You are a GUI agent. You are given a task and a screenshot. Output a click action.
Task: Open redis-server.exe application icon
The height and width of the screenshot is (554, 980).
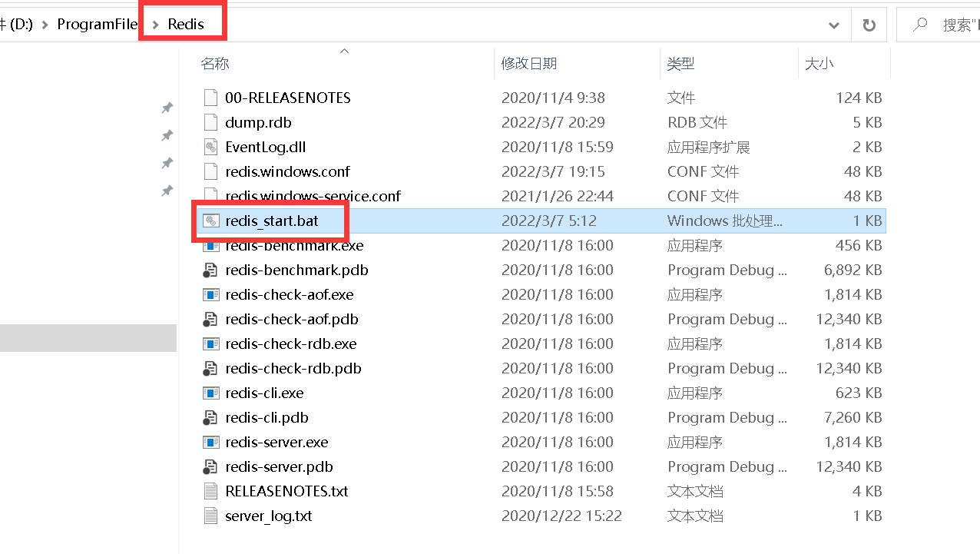click(210, 442)
